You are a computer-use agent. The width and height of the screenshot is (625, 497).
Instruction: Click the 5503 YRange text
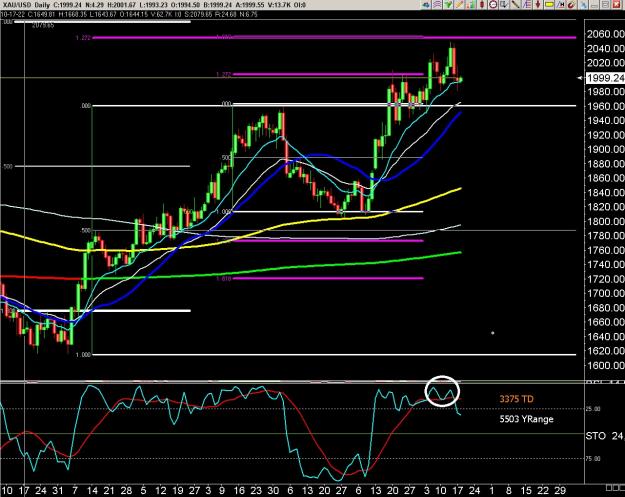pos(527,419)
